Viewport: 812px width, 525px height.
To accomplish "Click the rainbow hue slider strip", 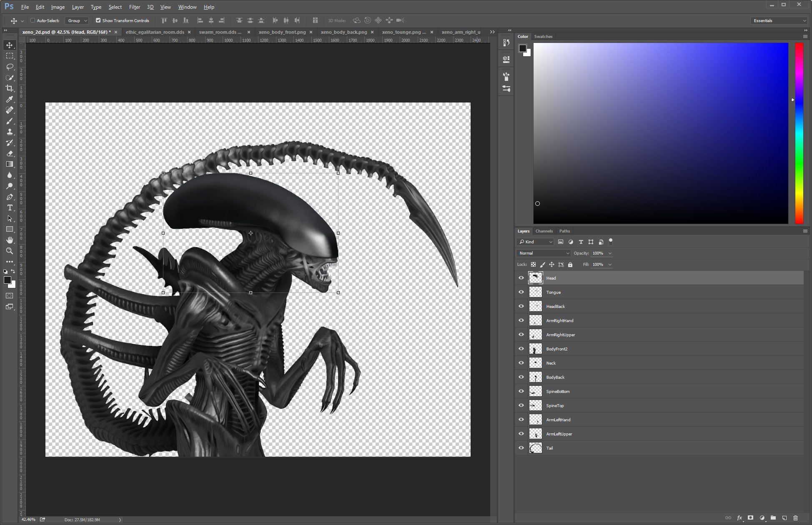I will 799,133.
